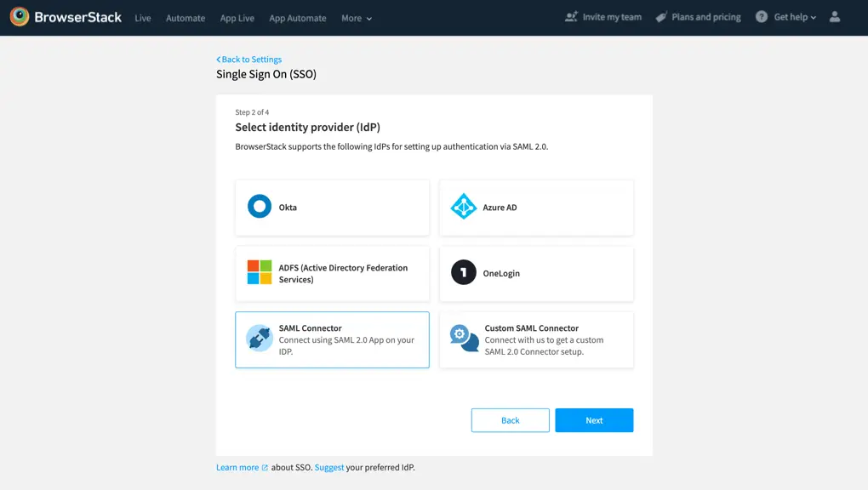The height and width of the screenshot is (490, 868).
Task: Open the App Automate menu item
Action: point(297,18)
